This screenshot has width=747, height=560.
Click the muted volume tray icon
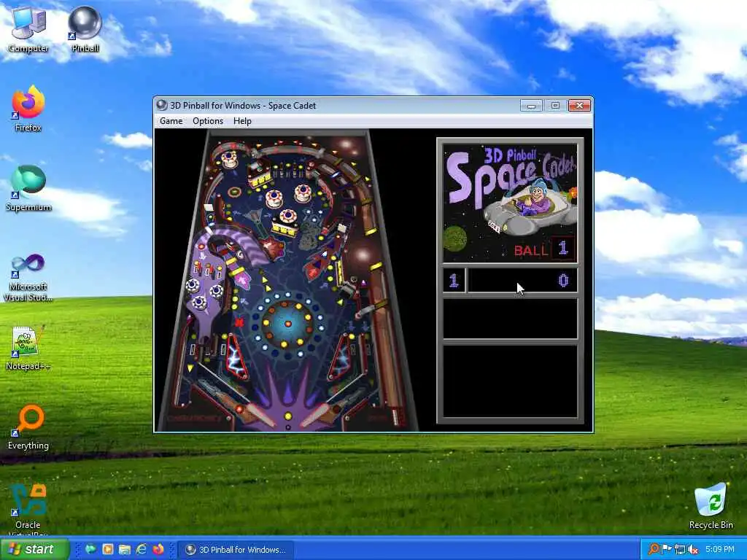(x=693, y=550)
